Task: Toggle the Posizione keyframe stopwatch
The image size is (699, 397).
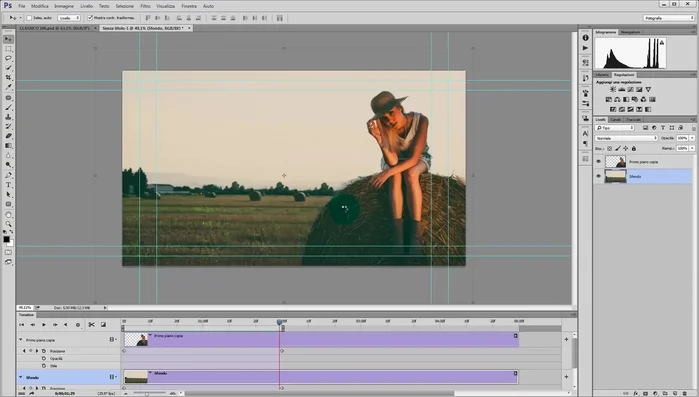Action: pos(44,351)
